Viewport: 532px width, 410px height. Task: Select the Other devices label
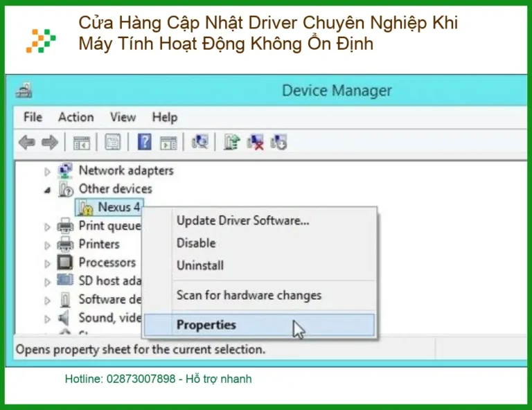(x=116, y=189)
